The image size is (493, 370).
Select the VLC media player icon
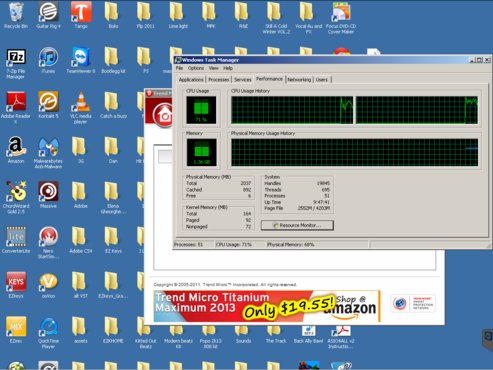(x=81, y=107)
